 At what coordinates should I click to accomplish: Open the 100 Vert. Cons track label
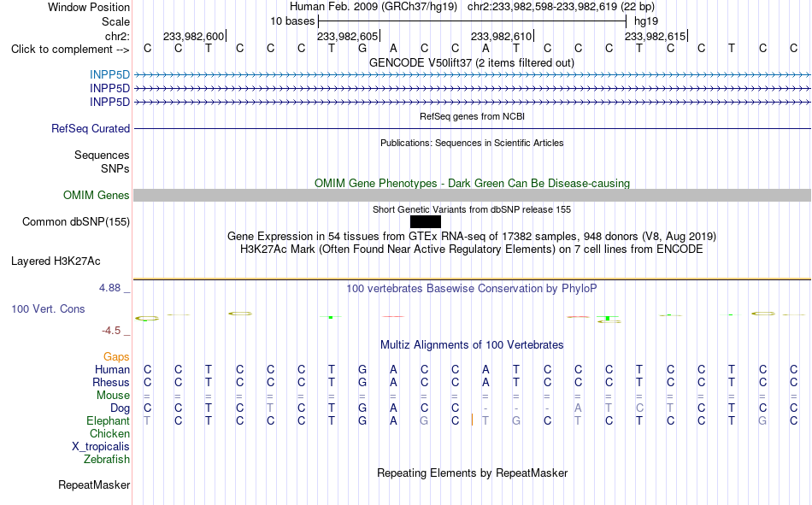tap(48, 308)
